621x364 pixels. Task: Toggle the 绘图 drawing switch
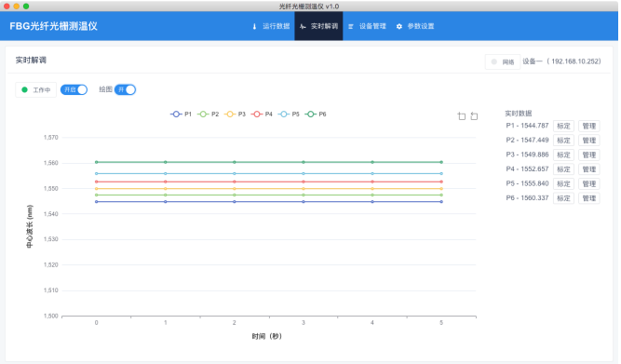[125, 90]
